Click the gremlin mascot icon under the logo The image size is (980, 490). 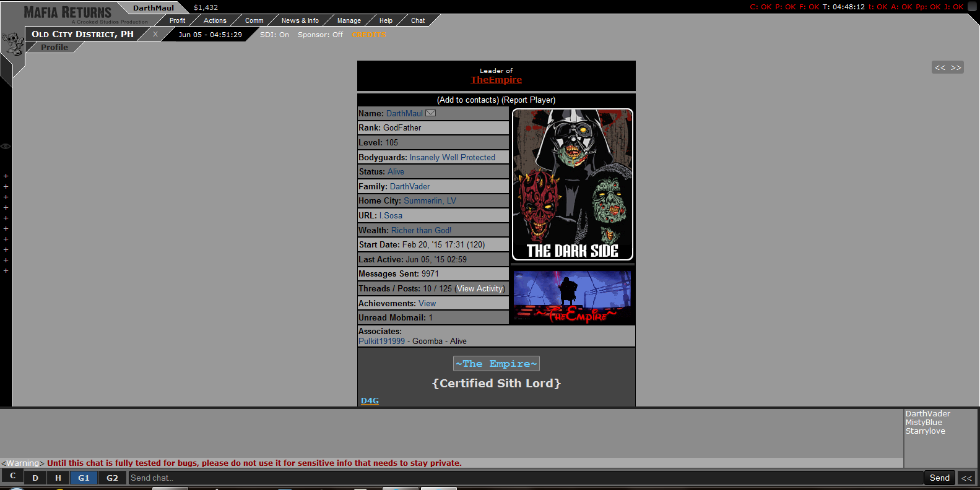tap(12, 44)
